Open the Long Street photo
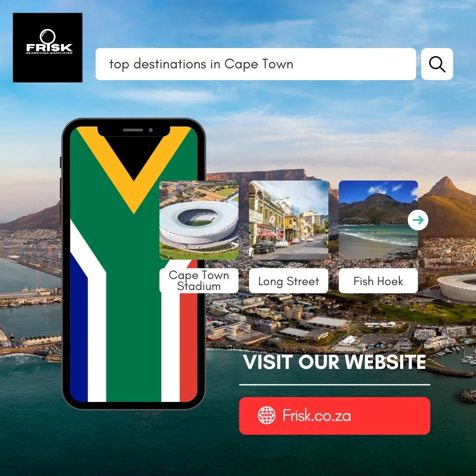Image resolution: width=476 pixels, height=476 pixels. click(288, 220)
